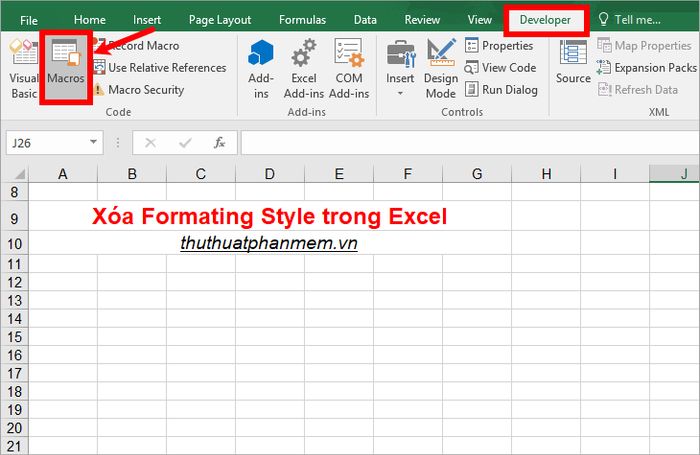This screenshot has height=455, width=700.
Task: Click the Tell me search box
Action: coord(629,20)
